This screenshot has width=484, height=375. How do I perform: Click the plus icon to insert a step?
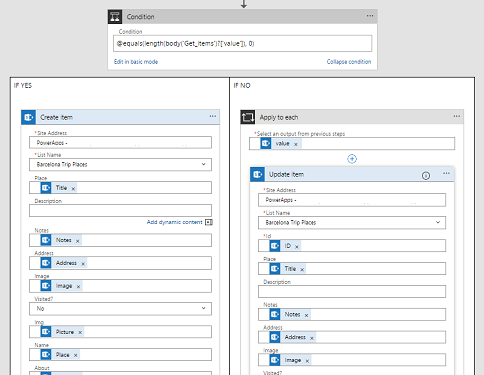[352, 159]
